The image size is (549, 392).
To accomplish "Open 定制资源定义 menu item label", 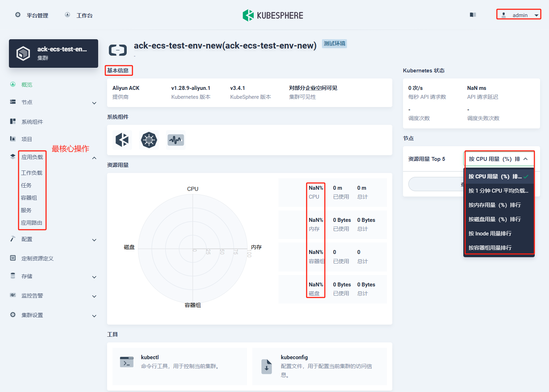I will [37, 258].
